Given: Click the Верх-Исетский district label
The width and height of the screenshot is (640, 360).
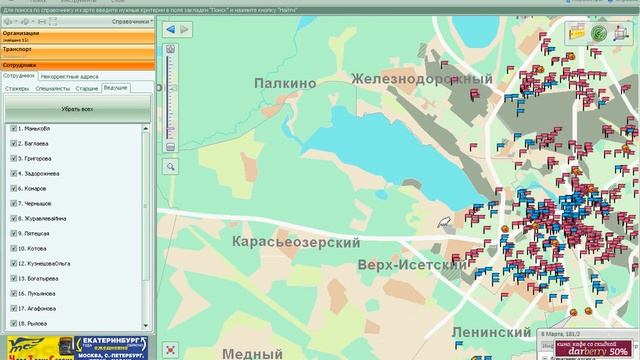Looking at the screenshot, I should pos(412,265).
